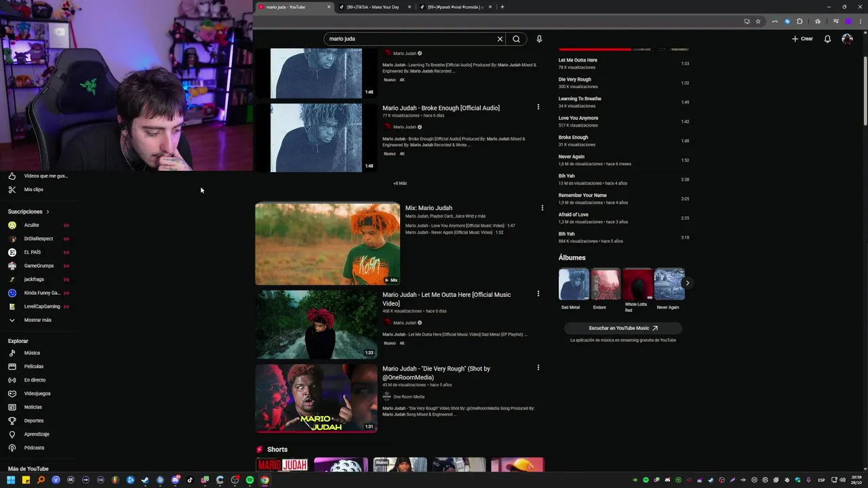
Task: Open Steam from the Windows taskbar
Action: pyautogui.click(x=145, y=480)
